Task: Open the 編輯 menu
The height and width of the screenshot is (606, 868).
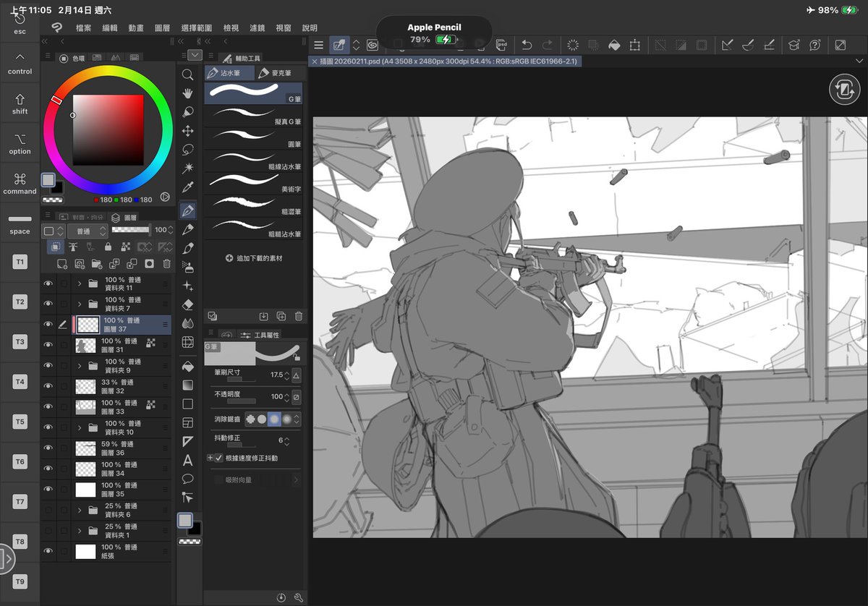Action: click(x=110, y=28)
